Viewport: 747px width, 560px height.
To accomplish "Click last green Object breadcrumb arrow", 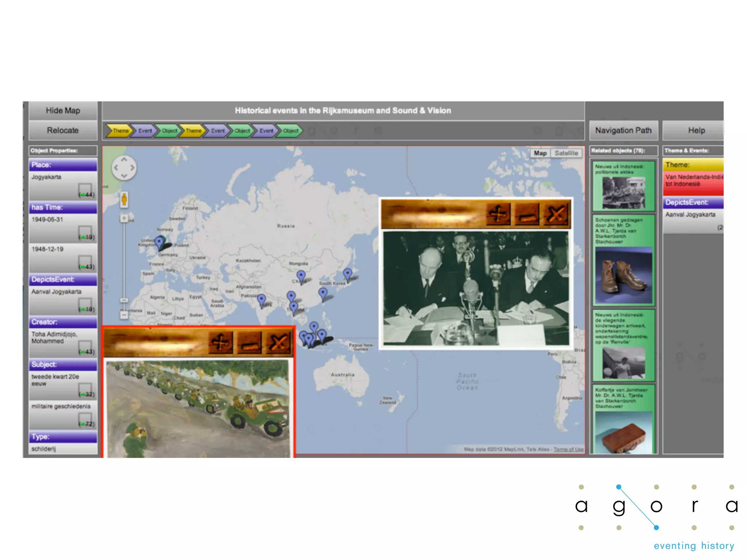I will coord(290,131).
